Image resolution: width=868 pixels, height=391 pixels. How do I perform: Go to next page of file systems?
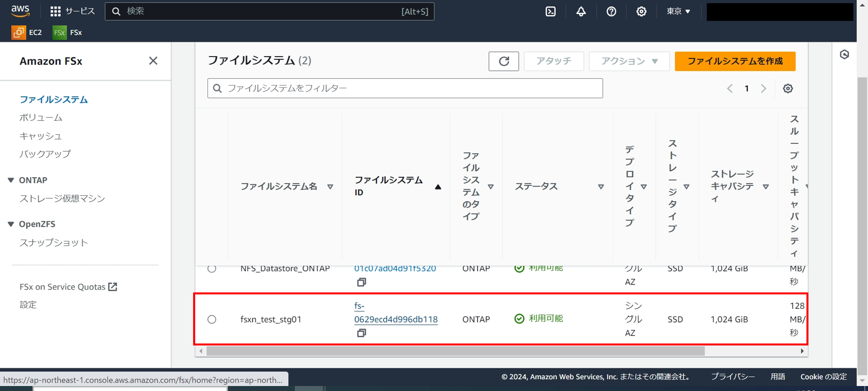[x=763, y=89]
